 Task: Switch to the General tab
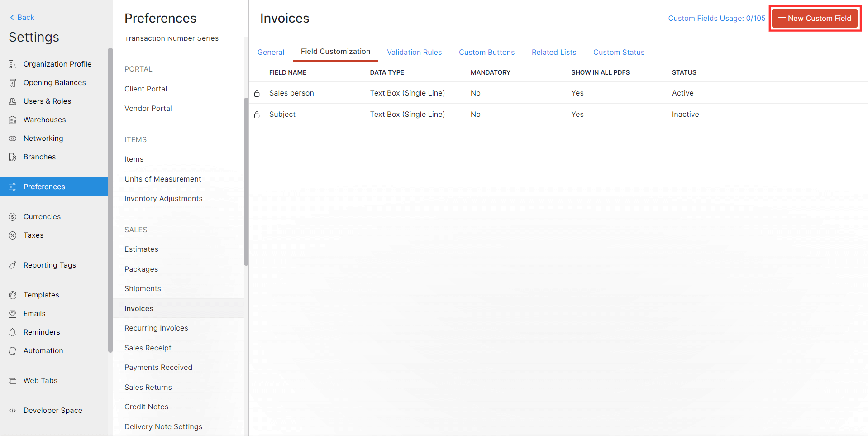(x=271, y=52)
